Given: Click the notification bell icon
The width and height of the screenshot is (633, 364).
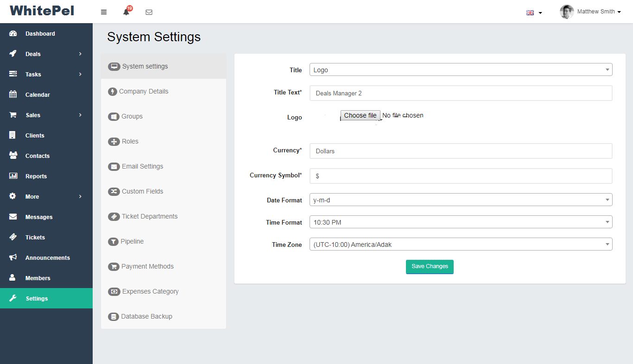Looking at the screenshot, I should 126,12.
